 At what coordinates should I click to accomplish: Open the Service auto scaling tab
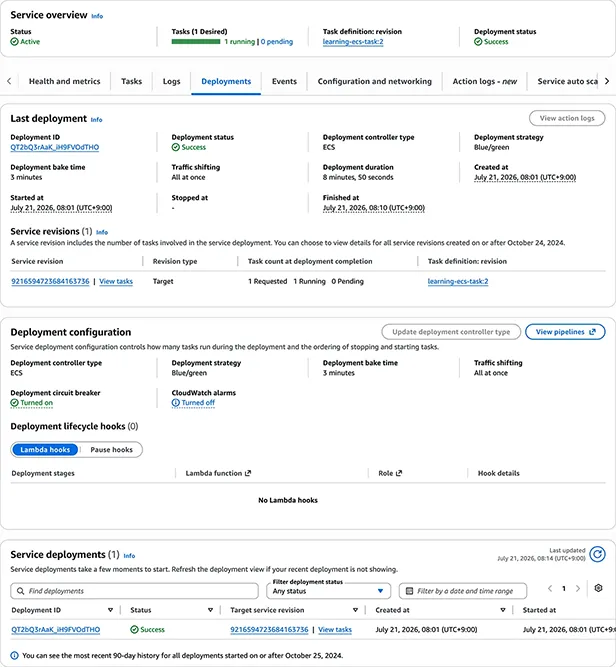[x=567, y=81]
